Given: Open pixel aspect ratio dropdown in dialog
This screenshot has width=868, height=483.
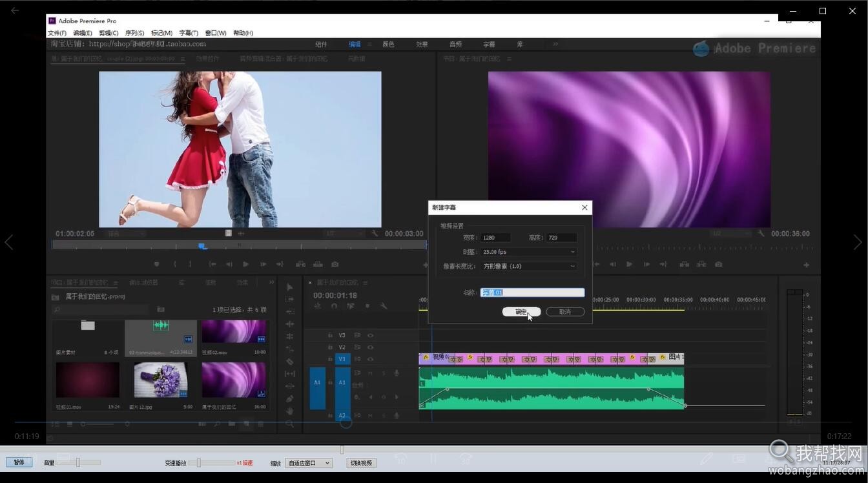Looking at the screenshot, I should [x=529, y=266].
